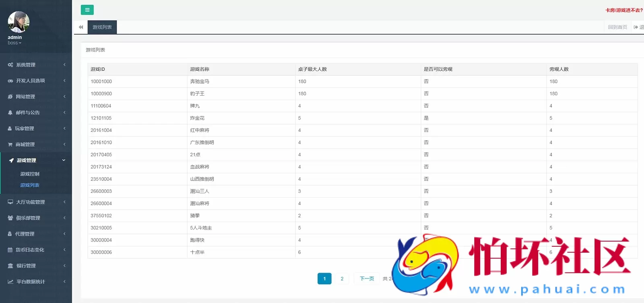
Task: Click the 下一页 next page button
Action: coord(367,278)
